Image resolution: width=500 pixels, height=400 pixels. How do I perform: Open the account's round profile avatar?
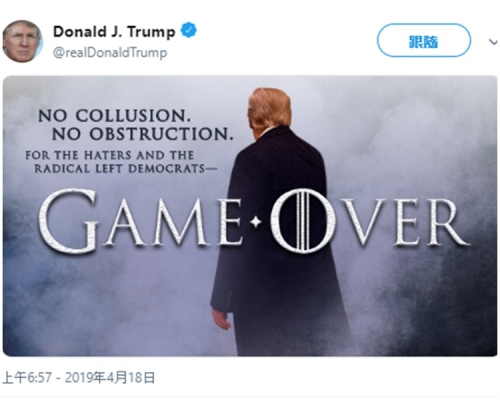pyautogui.click(x=22, y=41)
